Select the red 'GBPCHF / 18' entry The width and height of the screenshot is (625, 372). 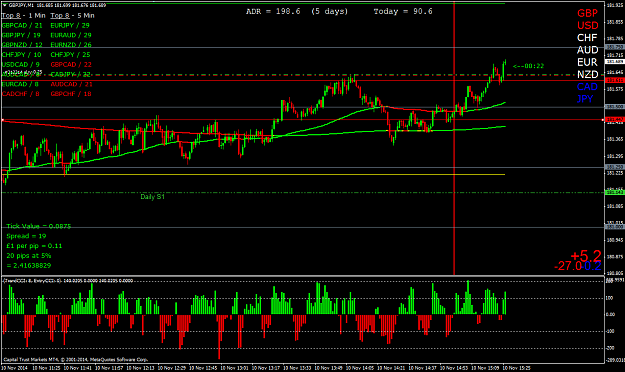[x=71, y=94]
